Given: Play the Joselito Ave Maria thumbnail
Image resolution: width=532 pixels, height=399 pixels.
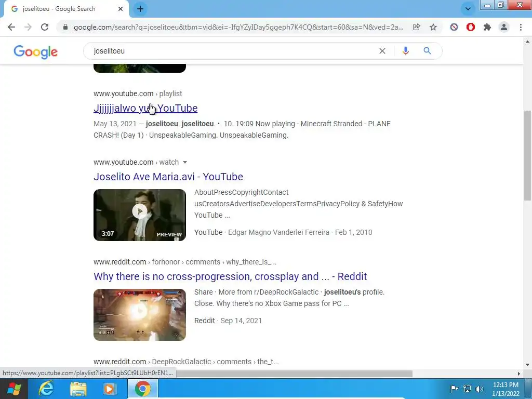Looking at the screenshot, I should [140, 215].
